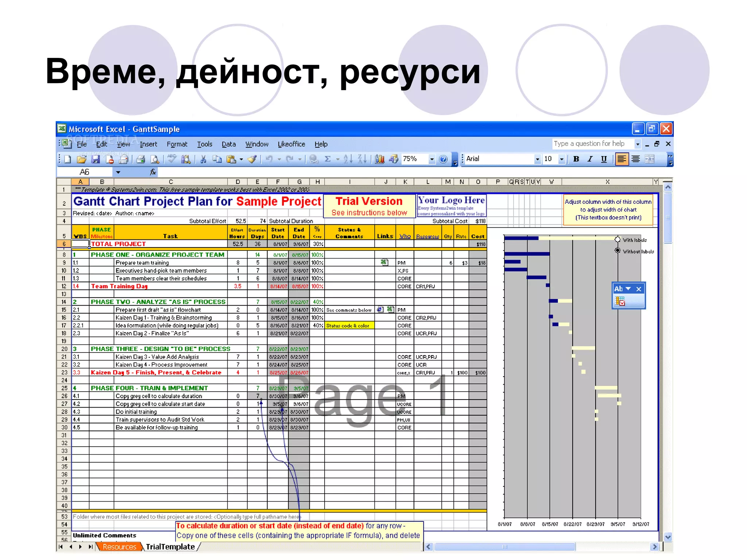Click the vertical scrollbar down arrow
Screen dimensions: 747x560
(x=668, y=537)
